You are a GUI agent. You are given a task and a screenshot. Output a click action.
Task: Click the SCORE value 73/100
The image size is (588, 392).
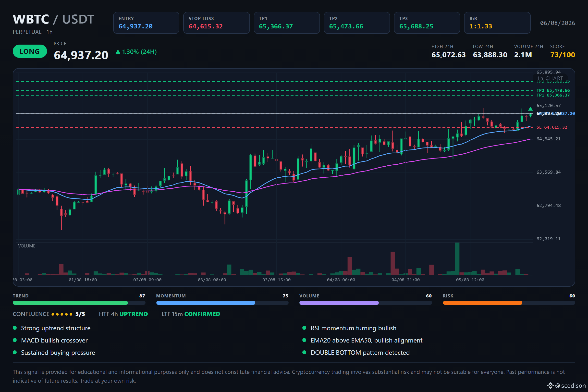[563, 55]
